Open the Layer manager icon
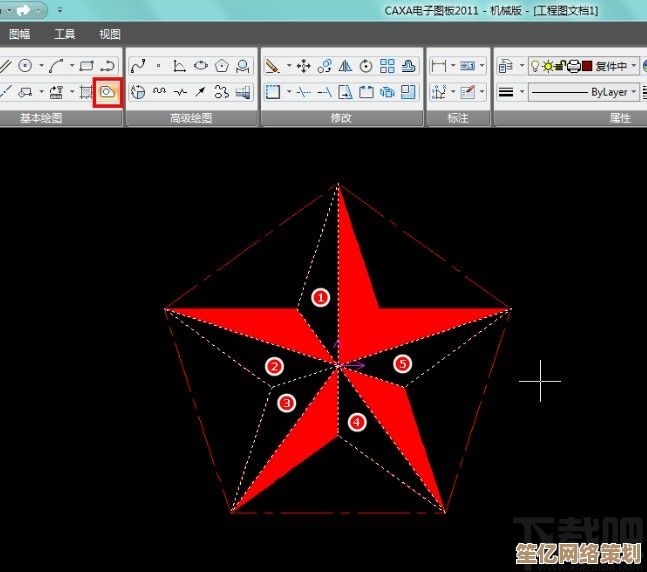The width and height of the screenshot is (647, 572). point(506,66)
